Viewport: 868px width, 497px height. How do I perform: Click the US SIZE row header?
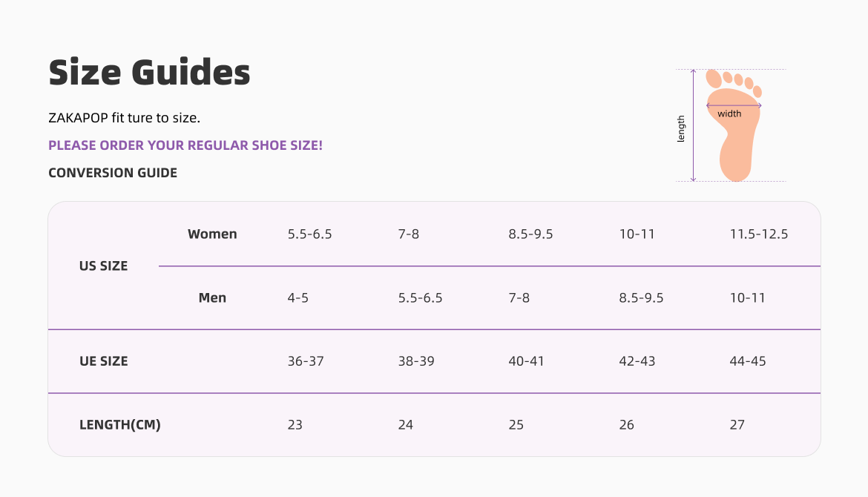click(103, 266)
